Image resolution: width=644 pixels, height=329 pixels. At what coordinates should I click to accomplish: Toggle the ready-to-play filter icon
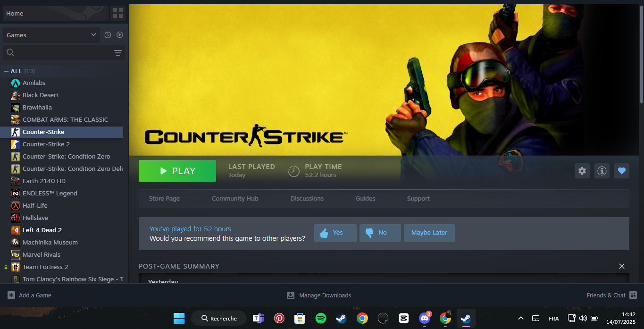120,35
